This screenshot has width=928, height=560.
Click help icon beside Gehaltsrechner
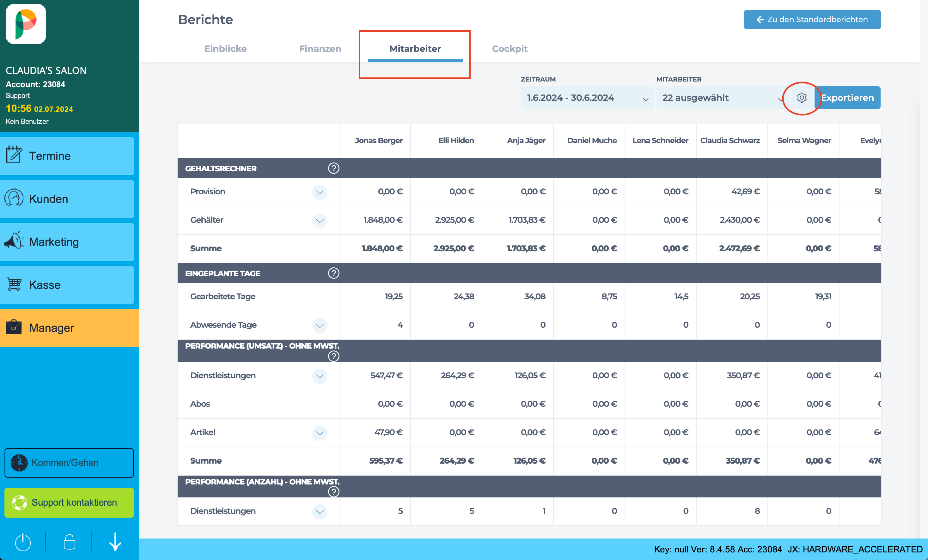(333, 168)
